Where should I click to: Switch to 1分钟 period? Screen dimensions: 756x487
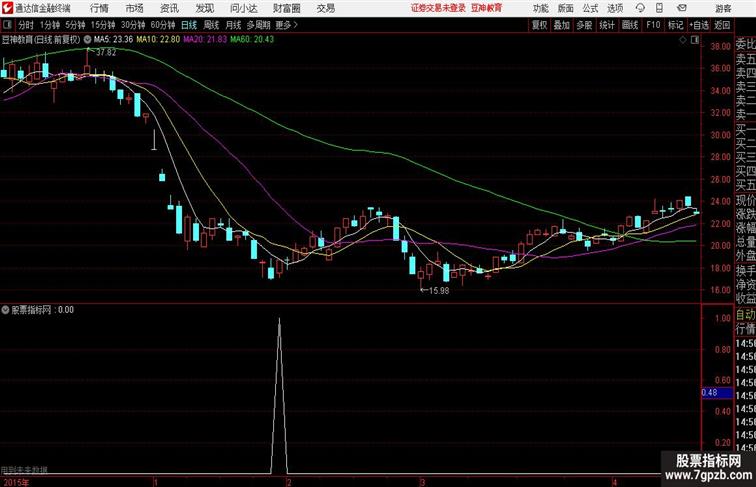pos(50,25)
